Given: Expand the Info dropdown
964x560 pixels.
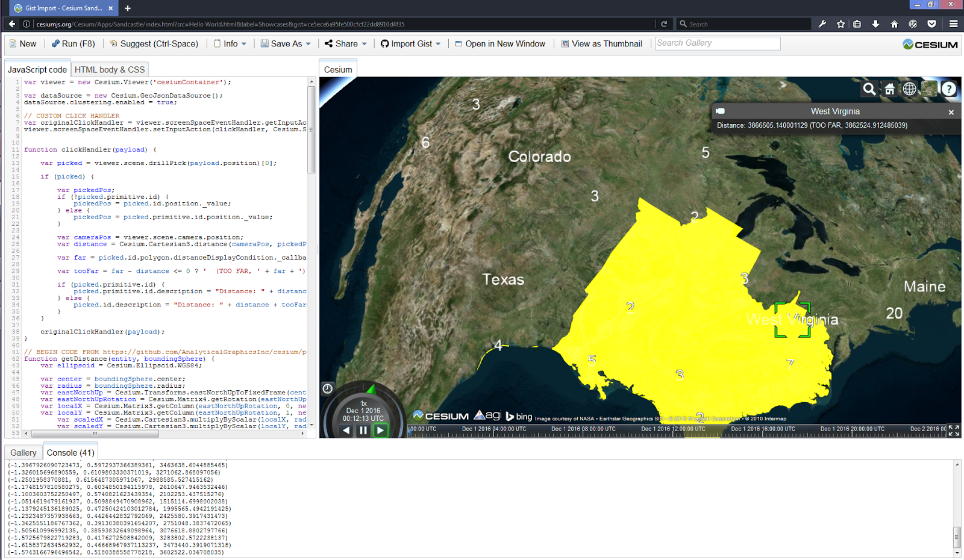Looking at the screenshot, I should point(230,44).
